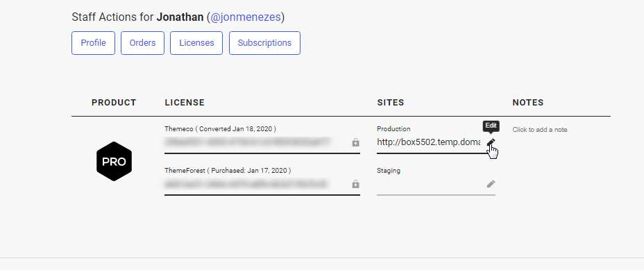Select the empty Staging site field
The width and height of the screenshot is (644, 270).
click(430, 184)
